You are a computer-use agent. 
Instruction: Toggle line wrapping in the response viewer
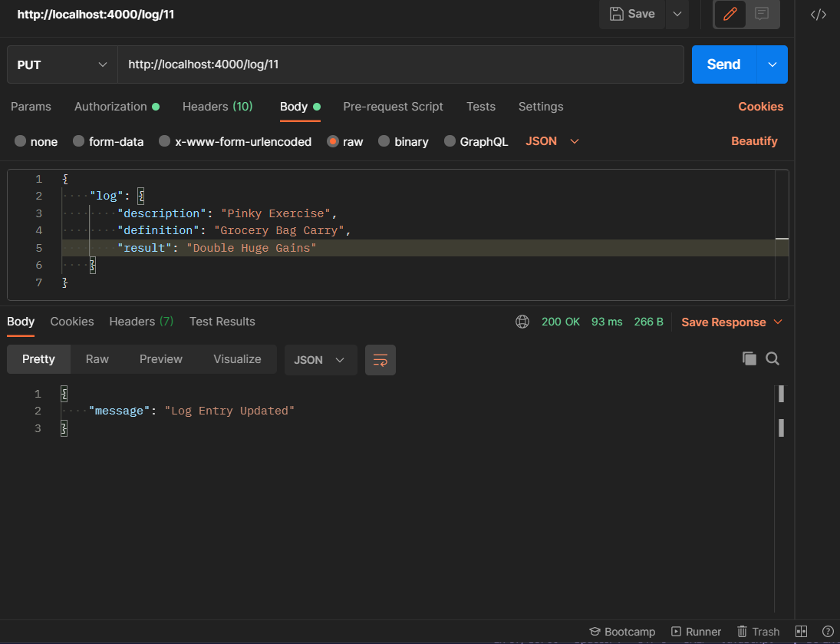tap(380, 359)
